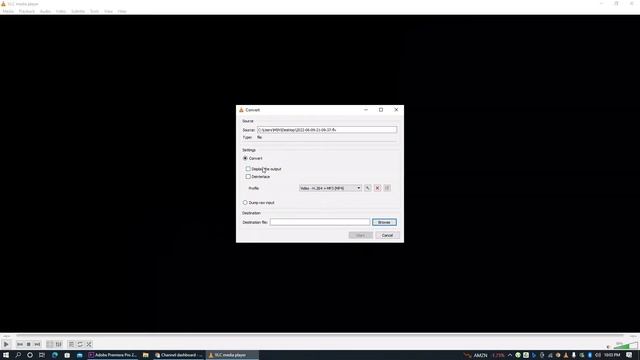This screenshot has width=640, height=360.
Task: Open the Subtitle menu
Action: [x=78, y=11]
